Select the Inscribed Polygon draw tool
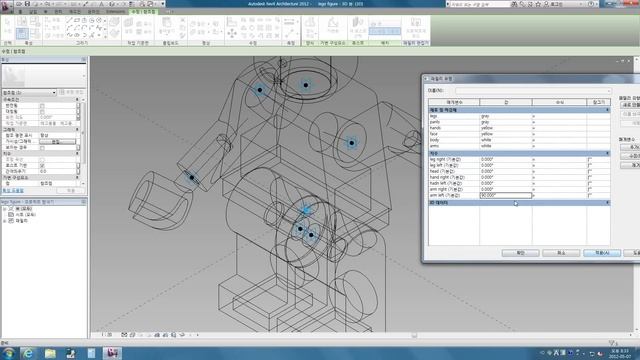The width and height of the screenshot is (640, 360). (x=84, y=20)
